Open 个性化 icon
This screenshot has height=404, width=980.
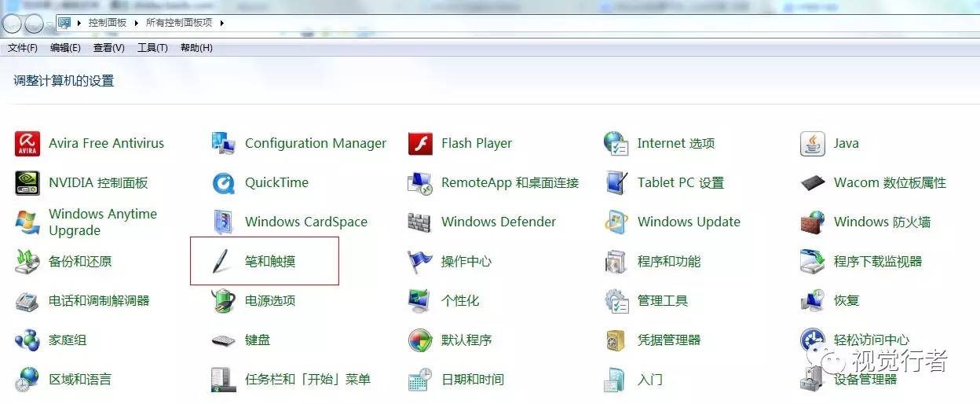[420, 300]
